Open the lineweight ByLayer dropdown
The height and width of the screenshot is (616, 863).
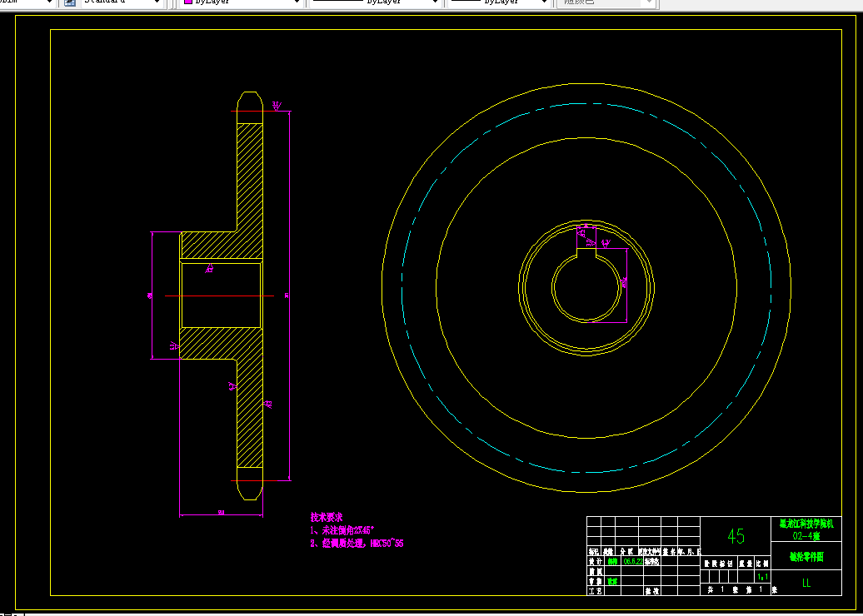pyautogui.click(x=500, y=2)
